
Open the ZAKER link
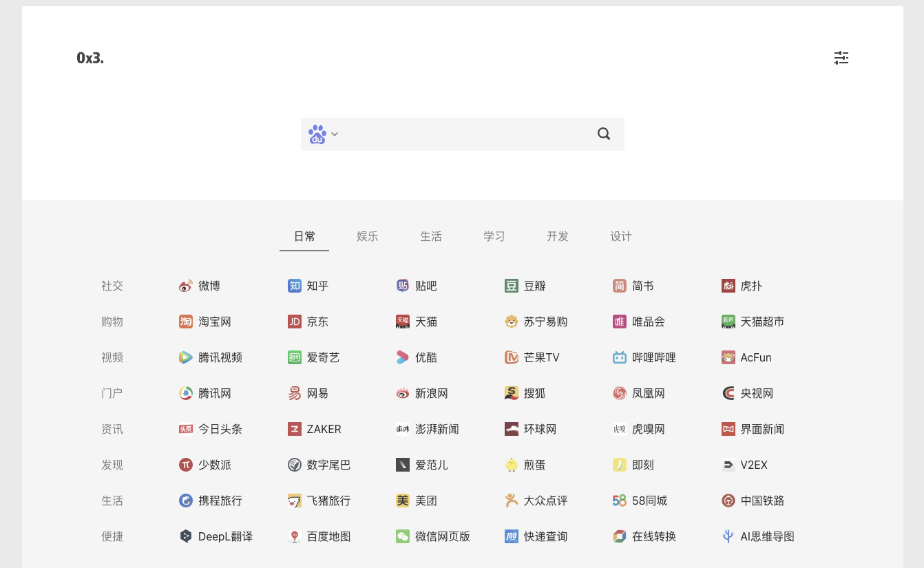315,429
